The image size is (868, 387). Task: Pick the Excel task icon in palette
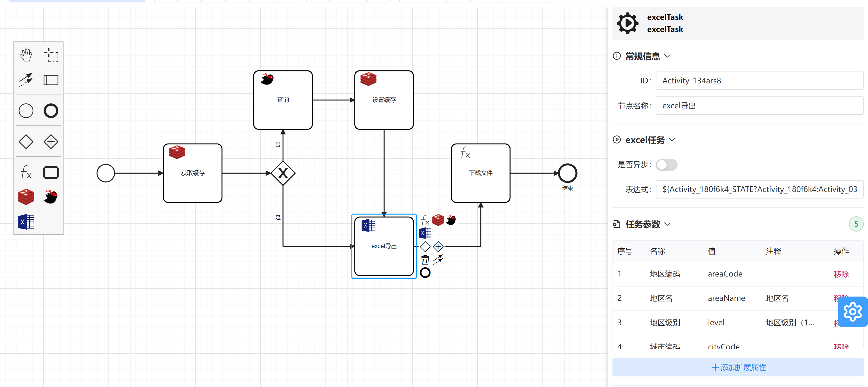point(26,222)
